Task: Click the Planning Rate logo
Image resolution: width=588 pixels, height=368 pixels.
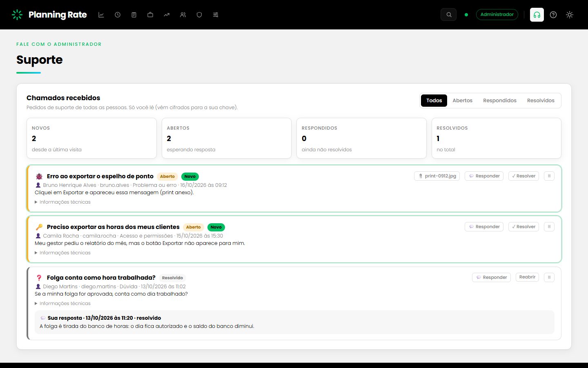Action: [x=49, y=15]
